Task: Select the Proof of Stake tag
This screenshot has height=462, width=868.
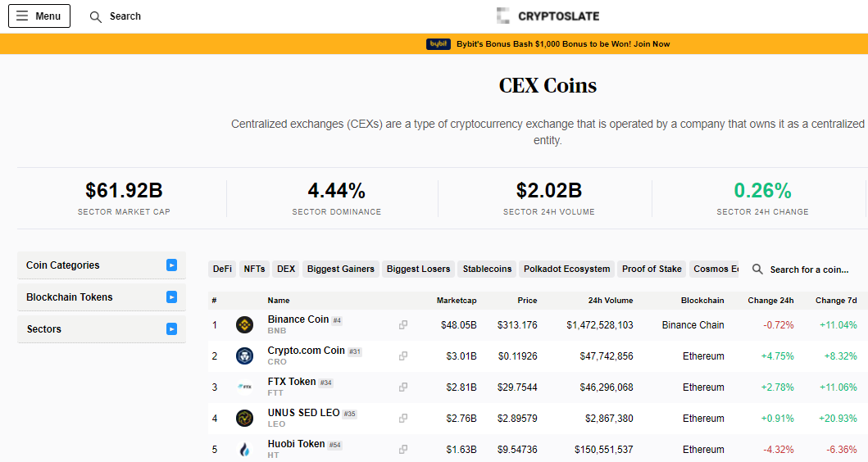Action: point(652,269)
